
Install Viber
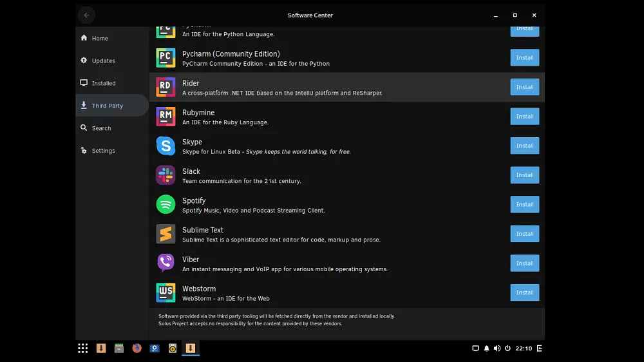tap(524, 263)
